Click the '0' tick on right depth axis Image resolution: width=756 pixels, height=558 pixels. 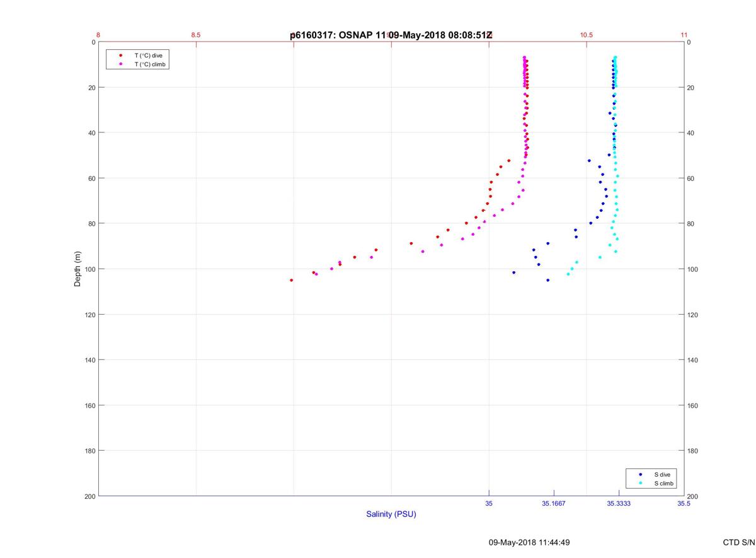tap(689, 42)
